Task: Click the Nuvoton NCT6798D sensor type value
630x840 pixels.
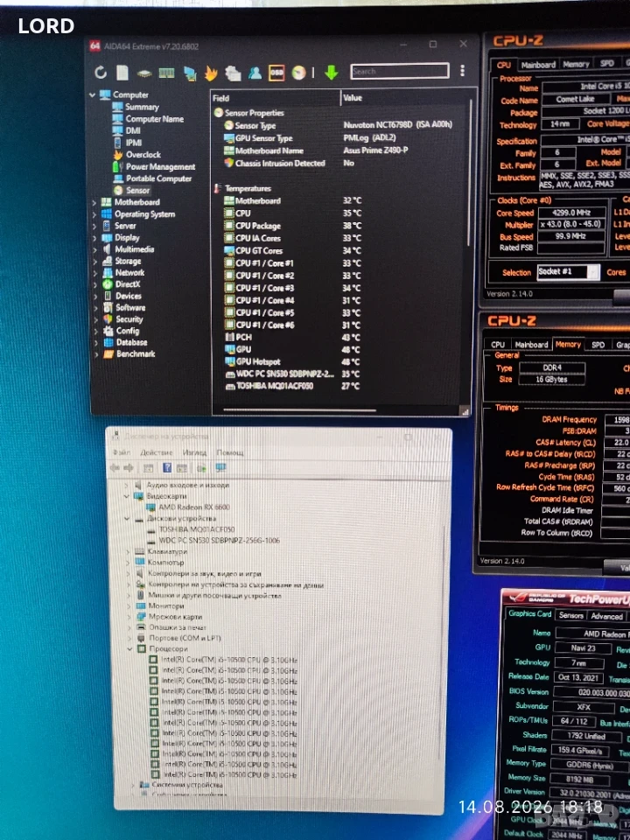Action: pyautogui.click(x=397, y=125)
